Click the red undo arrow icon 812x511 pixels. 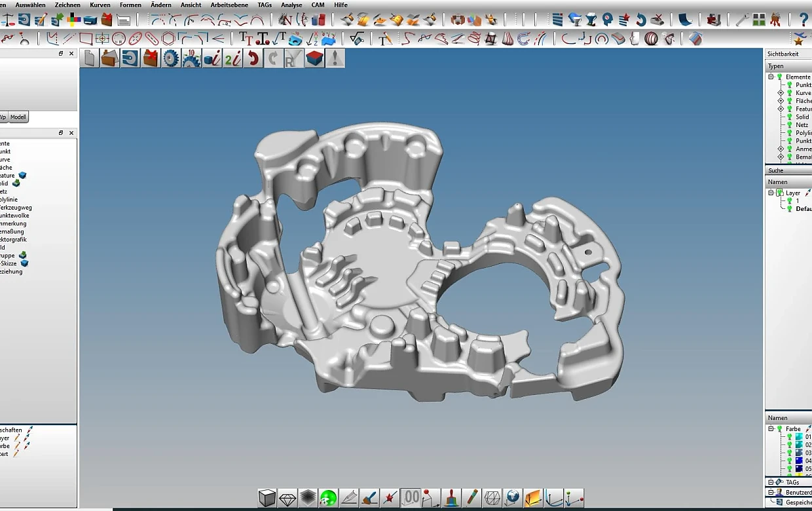(253, 59)
